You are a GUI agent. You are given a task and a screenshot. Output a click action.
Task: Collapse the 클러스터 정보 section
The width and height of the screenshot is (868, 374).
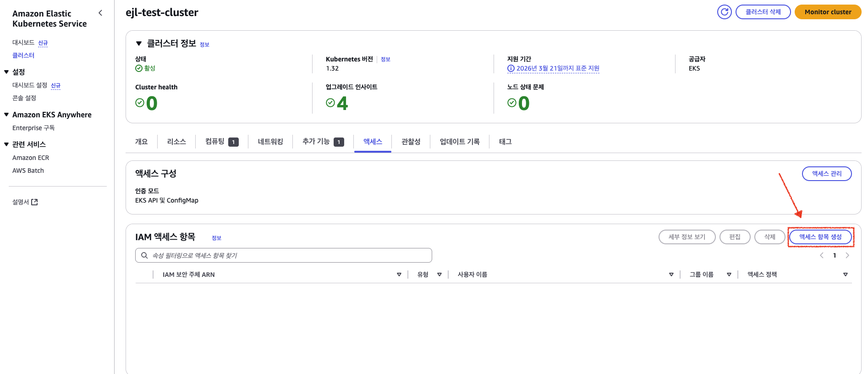point(139,44)
